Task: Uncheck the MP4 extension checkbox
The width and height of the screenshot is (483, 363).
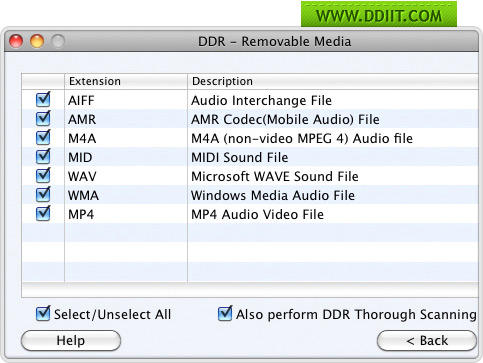Action: 43,214
